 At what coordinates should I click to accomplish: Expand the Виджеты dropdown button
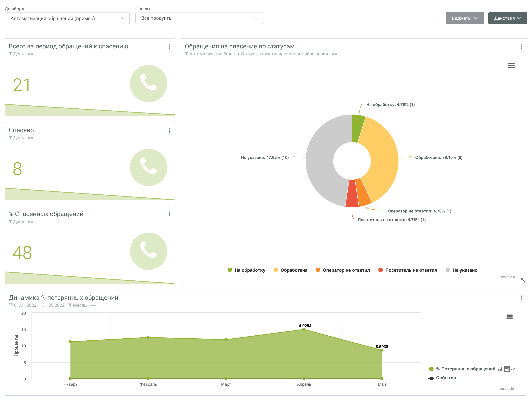[464, 18]
